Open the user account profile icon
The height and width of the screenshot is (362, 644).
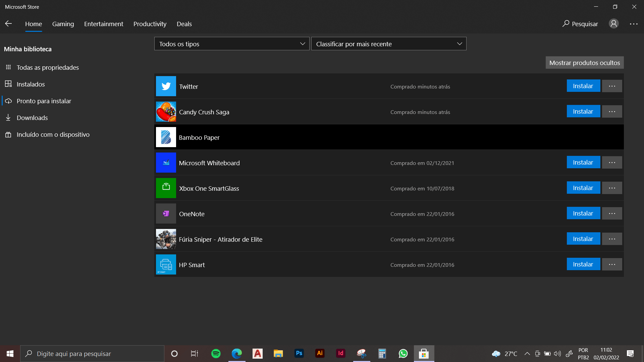[614, 23]
